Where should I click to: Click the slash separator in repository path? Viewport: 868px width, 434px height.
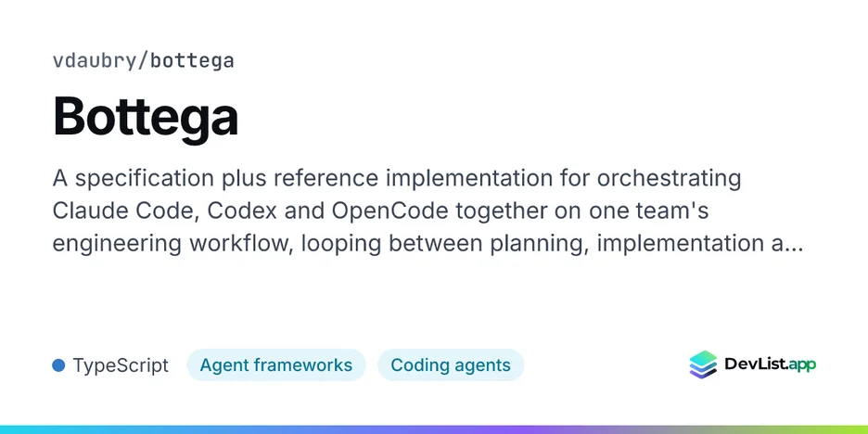[x=143, y=61]
